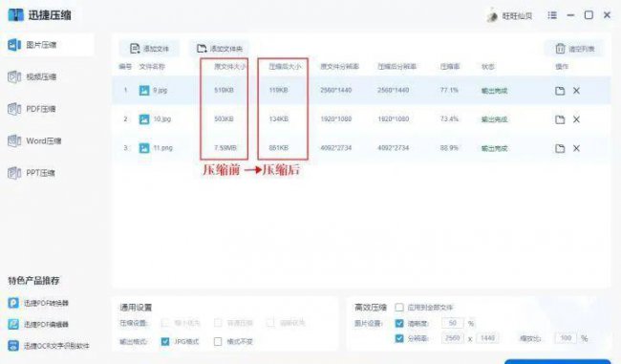Click the Word压缩 sidebar icon

coord(14,141)
